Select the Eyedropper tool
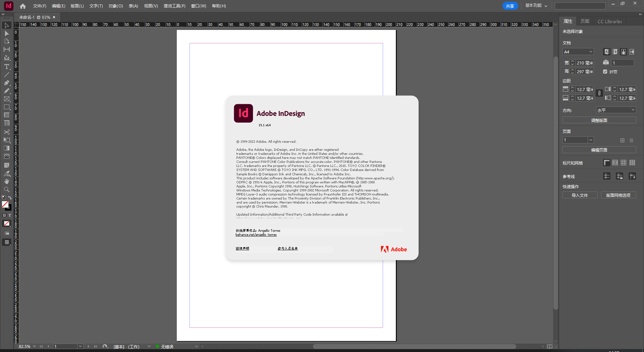Image resolution: width=644 pixels, height=352 pixels. click(6, 173)
